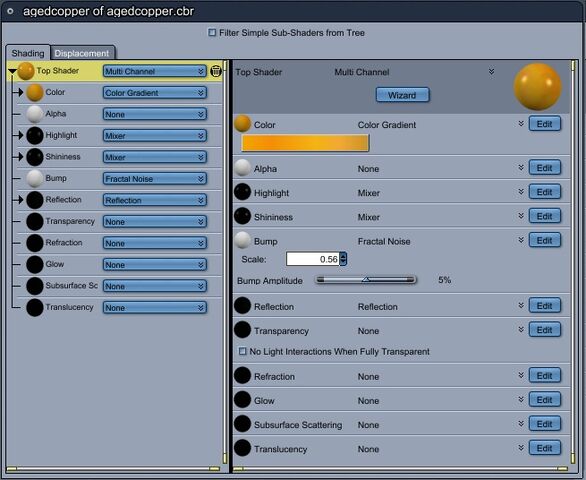Adjust the Bump Amplitude slider

(x=366, y=280)
